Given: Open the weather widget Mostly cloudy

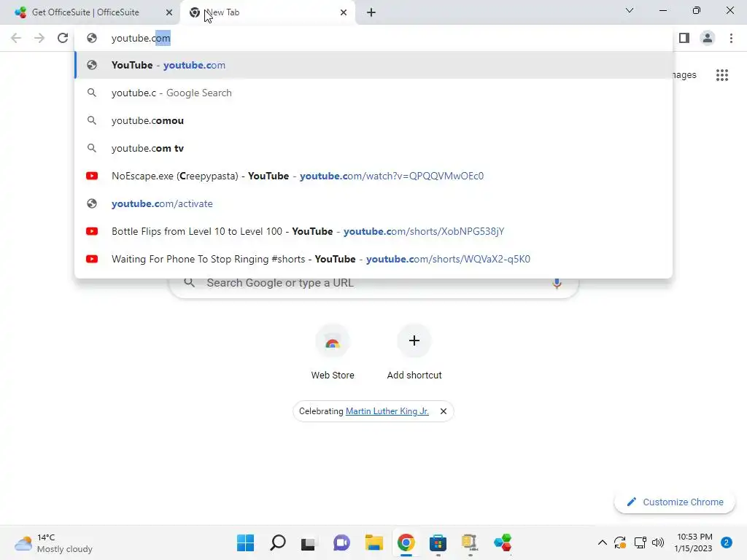Looking at the screenshot, I should [53, 542].
